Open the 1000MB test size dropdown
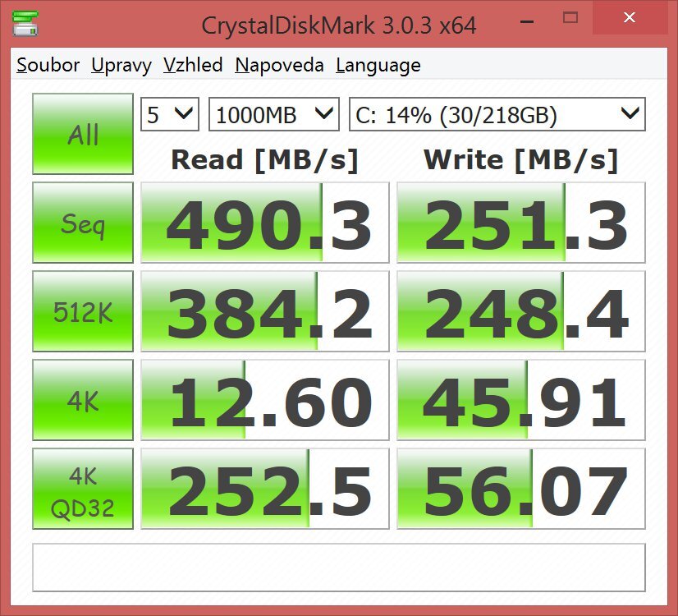 274,114
